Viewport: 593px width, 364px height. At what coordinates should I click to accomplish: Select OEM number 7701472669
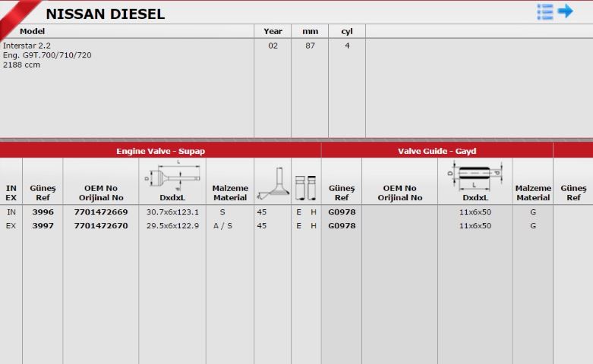click(101, 212)
